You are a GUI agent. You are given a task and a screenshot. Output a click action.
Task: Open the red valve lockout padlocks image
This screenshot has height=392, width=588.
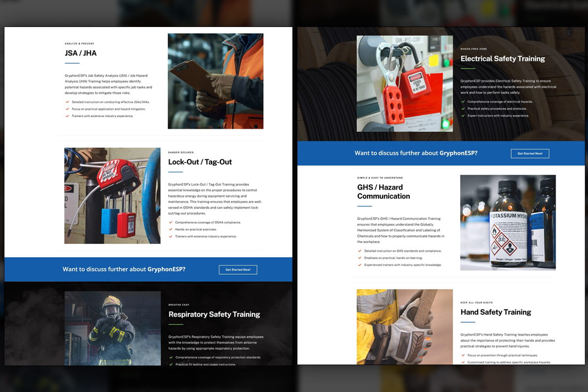pyautogui.click(x=112, y=196)
